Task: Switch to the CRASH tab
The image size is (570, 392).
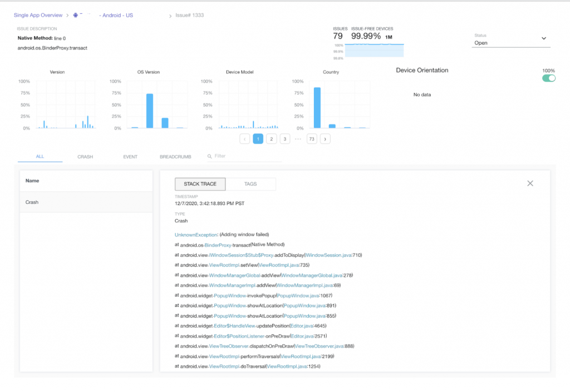Action: 85,156
